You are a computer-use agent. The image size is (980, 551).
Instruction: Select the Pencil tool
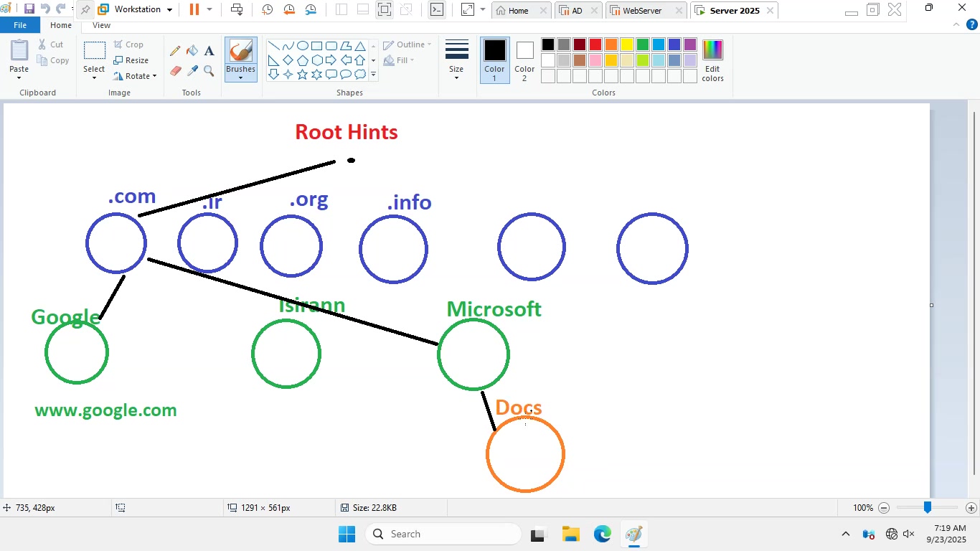175,51
